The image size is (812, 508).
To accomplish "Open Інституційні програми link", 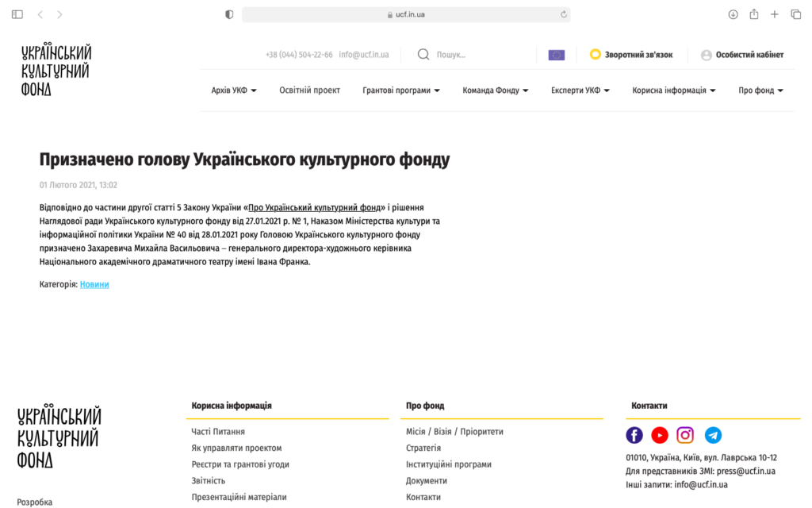I will click(449, 464).
